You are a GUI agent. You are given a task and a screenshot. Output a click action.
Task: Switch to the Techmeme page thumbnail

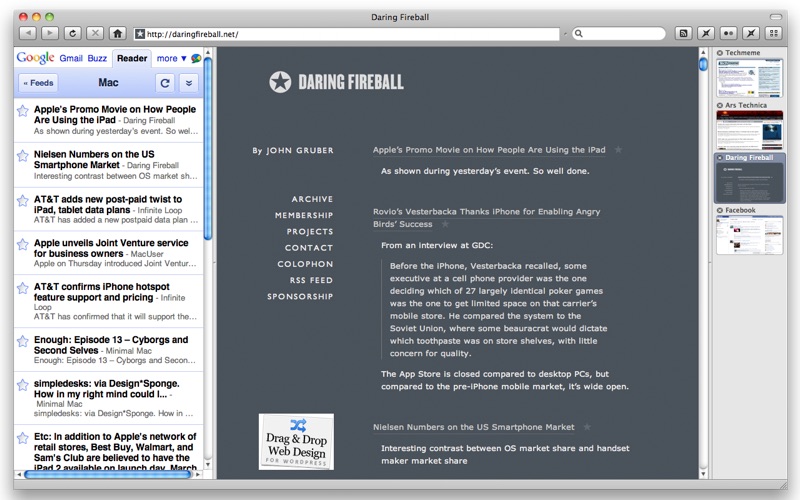pos(749,78)
